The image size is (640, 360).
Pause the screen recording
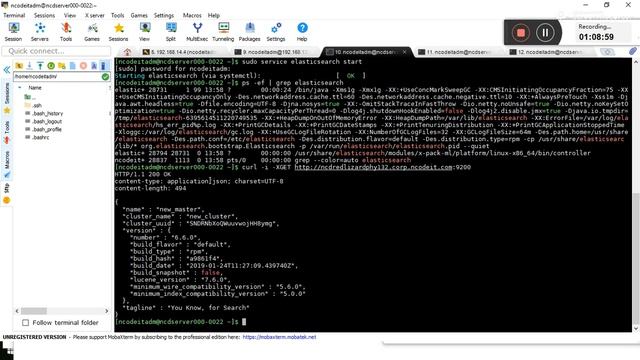[x=545, y=33]
